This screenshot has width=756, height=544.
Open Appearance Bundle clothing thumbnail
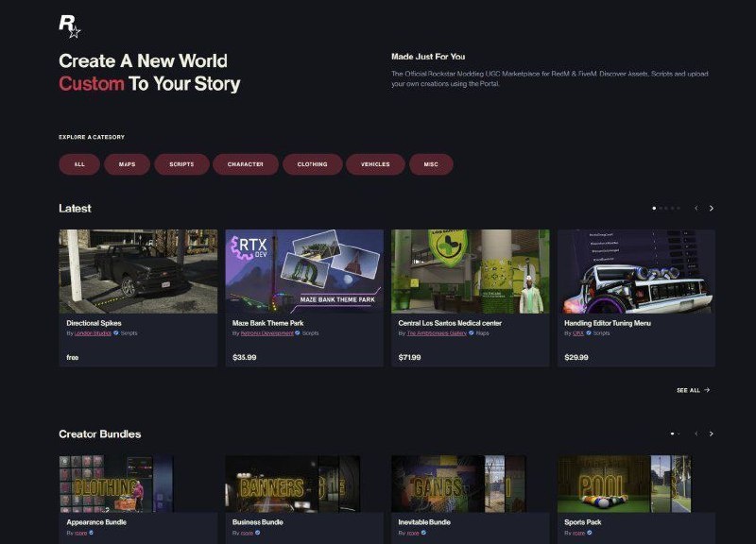point(115,484)
